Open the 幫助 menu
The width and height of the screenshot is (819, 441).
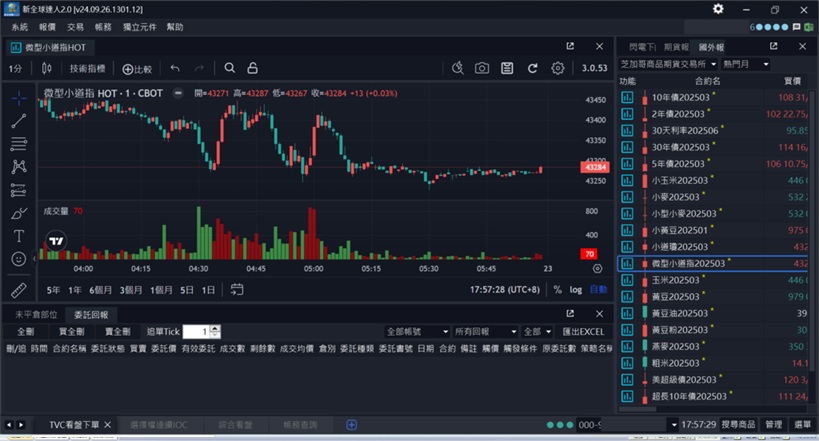(x=175, y=27)
